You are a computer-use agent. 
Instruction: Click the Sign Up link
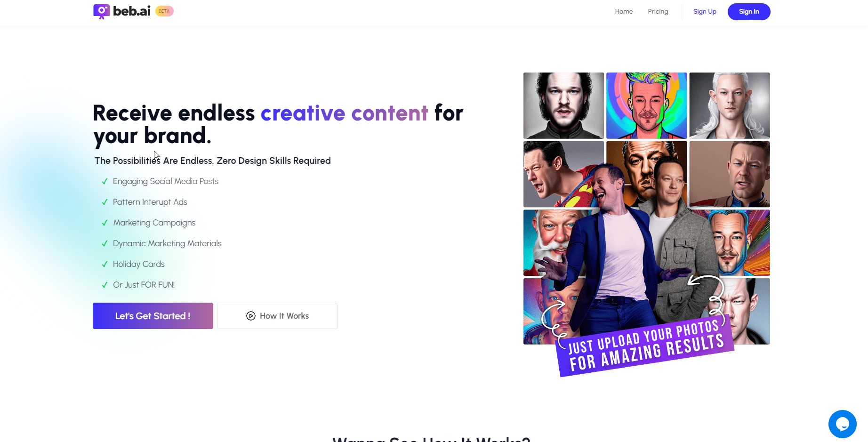point(705,11)
